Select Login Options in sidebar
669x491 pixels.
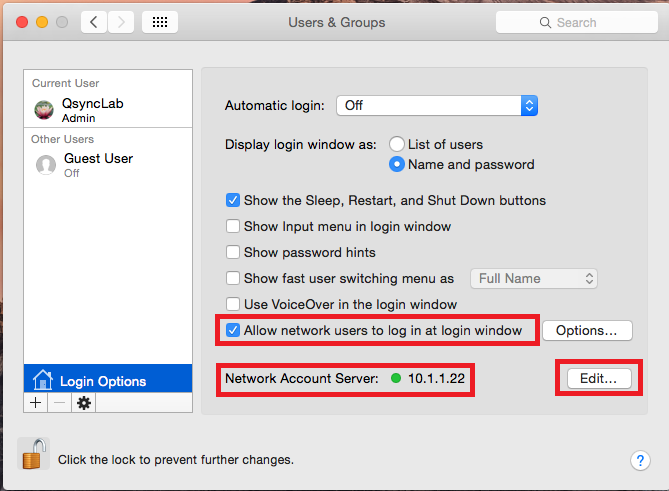(x=108, y=379)
